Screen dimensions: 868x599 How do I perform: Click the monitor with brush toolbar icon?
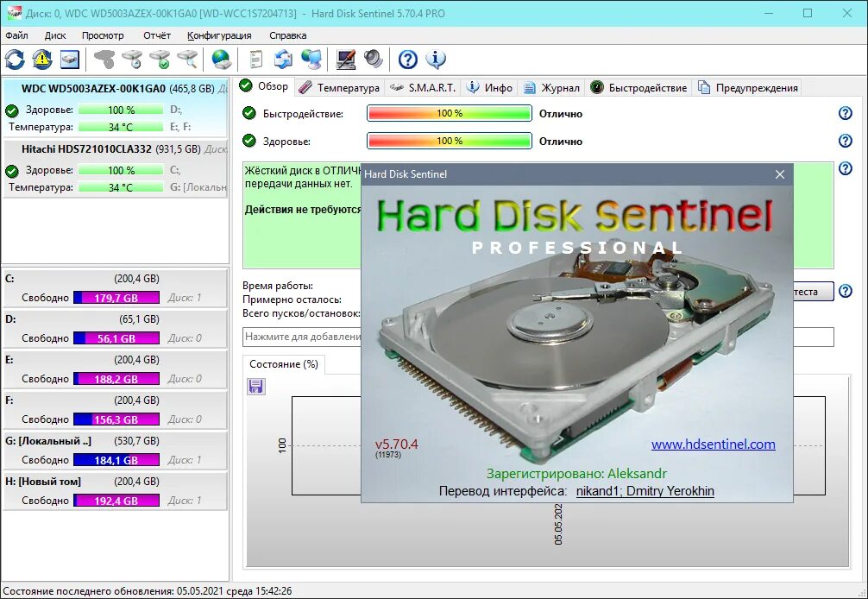point(346,60)
